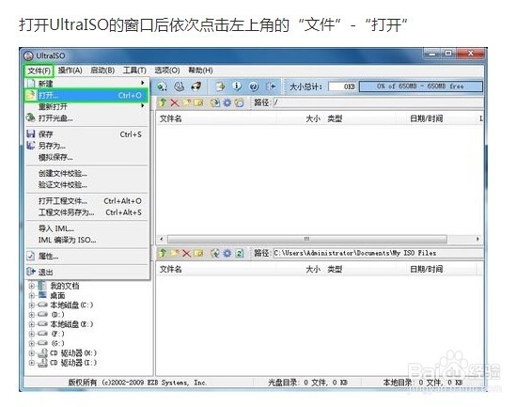Open the 新建 submenu entry
The width and height of the screenshot is (532, 407).
[x=86, y=84]
